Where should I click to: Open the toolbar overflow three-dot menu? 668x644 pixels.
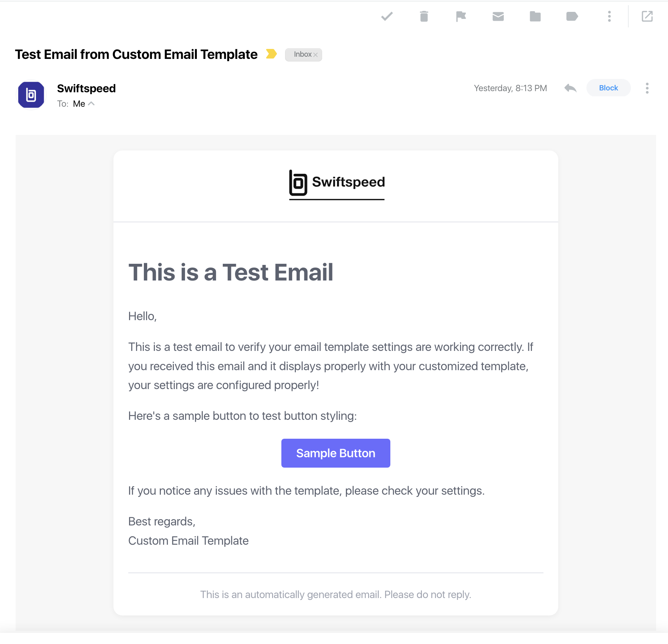(x=609, y=16)
